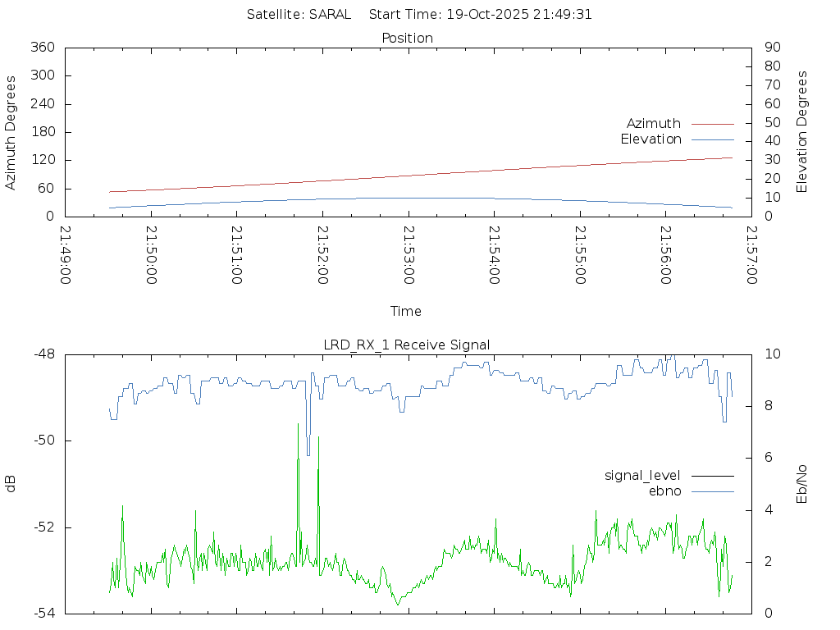Click the Satellite: SARAL header text
The height and width of the screenshot is (630, 840).
pos(299,15)
